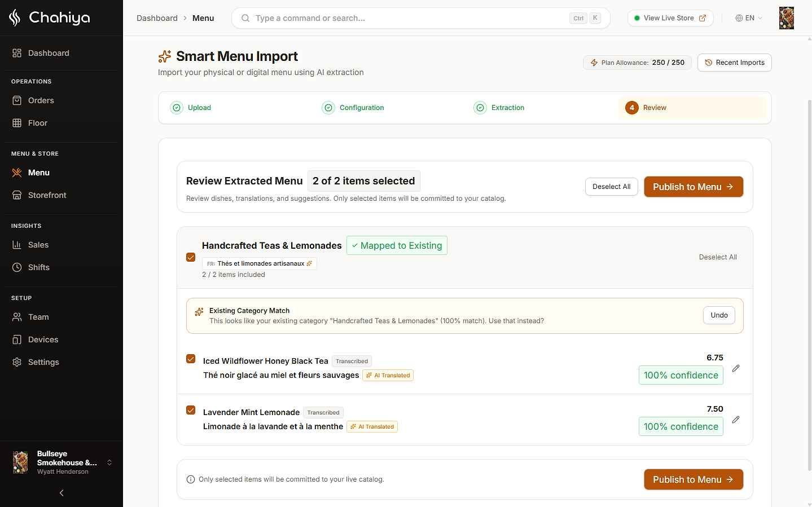Click the bottom Publish to Menu button
The image size is (812, 507).
click(694, 479)
